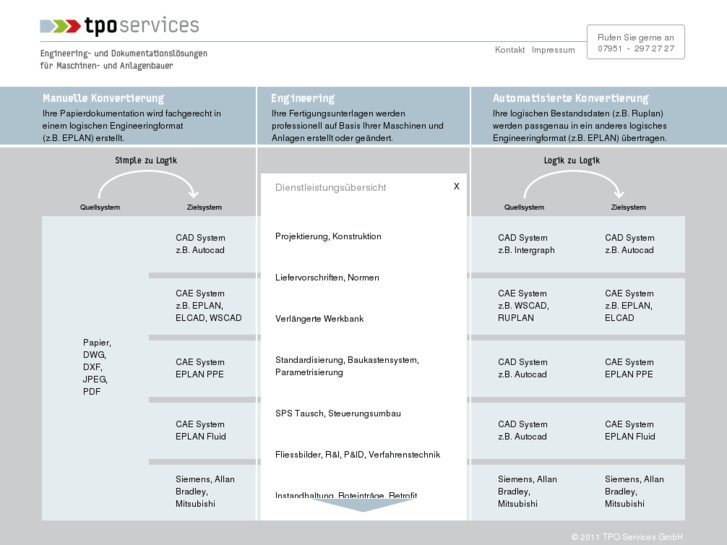The height and width of the screenshot is (545, 727).
Task: Select Fliessbilder, R&I, P&ID, Verfahrenstechnik service
Action: coord(357,455)
